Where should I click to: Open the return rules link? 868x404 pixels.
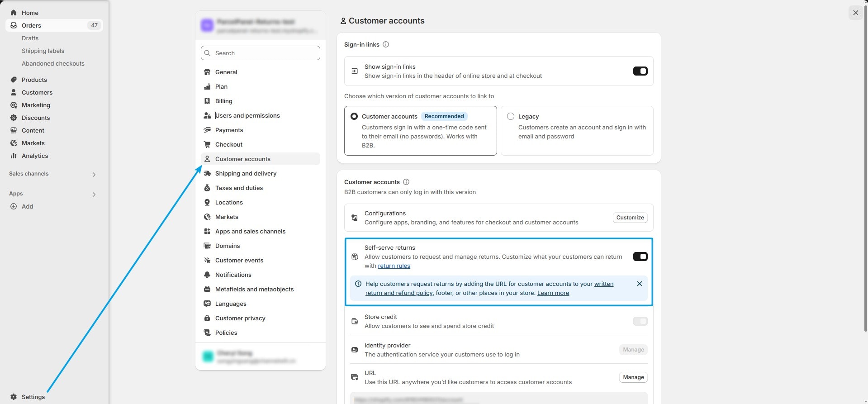coord(394,266)
